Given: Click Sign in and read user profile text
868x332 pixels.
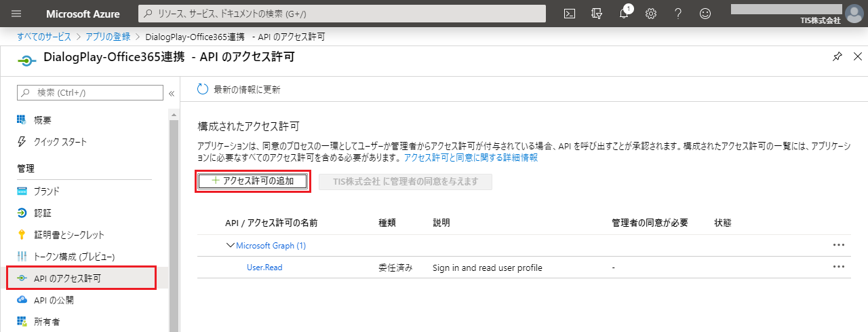Looking at the screenshot, I should tap(488, 268).
